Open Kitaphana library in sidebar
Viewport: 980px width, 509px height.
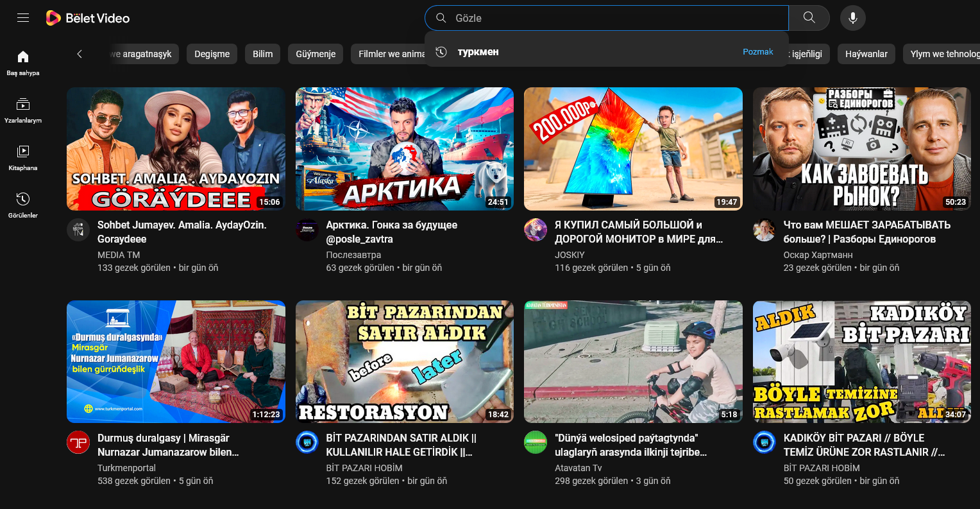click(23, 158)
